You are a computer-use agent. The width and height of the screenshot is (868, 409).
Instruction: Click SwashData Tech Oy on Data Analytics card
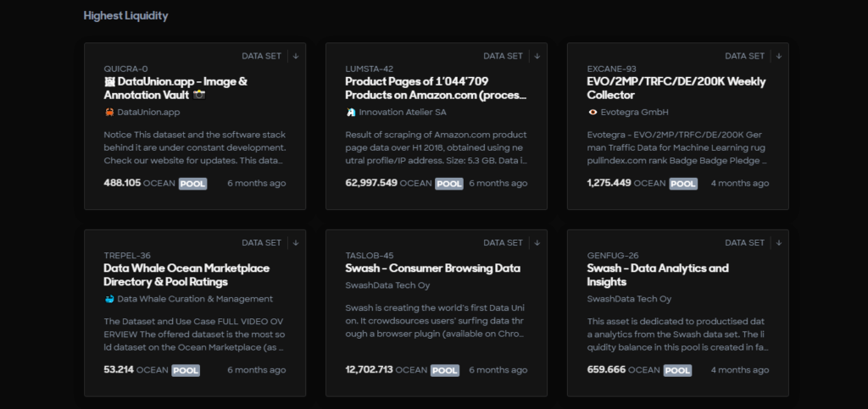pyautogui.click(x=630, y=299)
